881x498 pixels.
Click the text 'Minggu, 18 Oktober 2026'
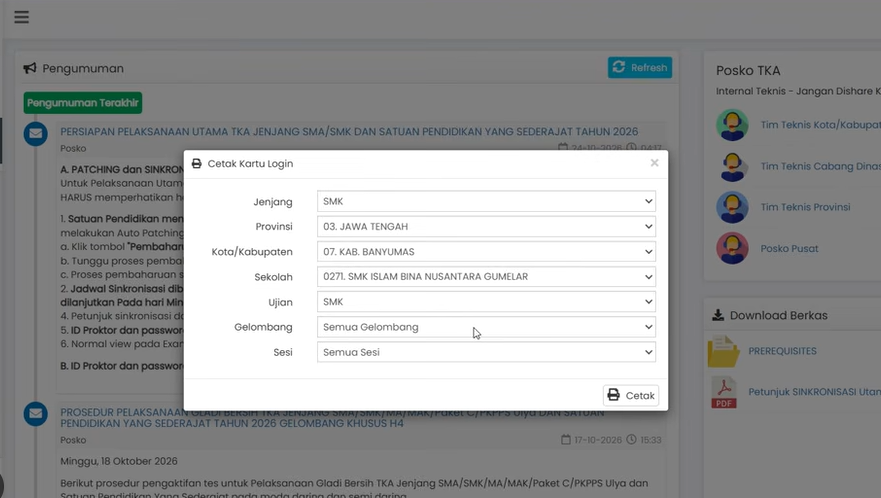pos(119,461)
